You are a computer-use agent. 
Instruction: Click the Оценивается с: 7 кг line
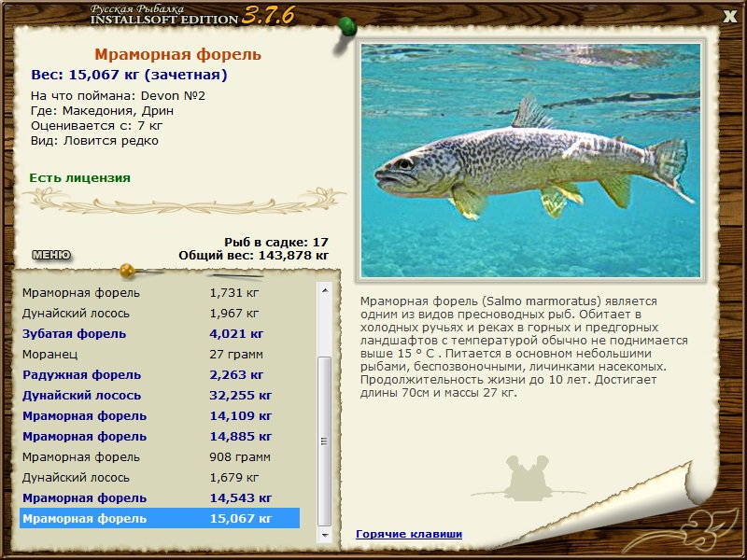pyautogui.click(x=97, y=126)
